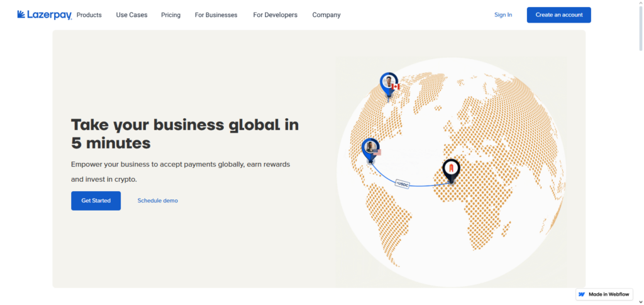This screenshot has height=305, width=644.
Task: Expand the Products menu
Action: click(89, 15)
